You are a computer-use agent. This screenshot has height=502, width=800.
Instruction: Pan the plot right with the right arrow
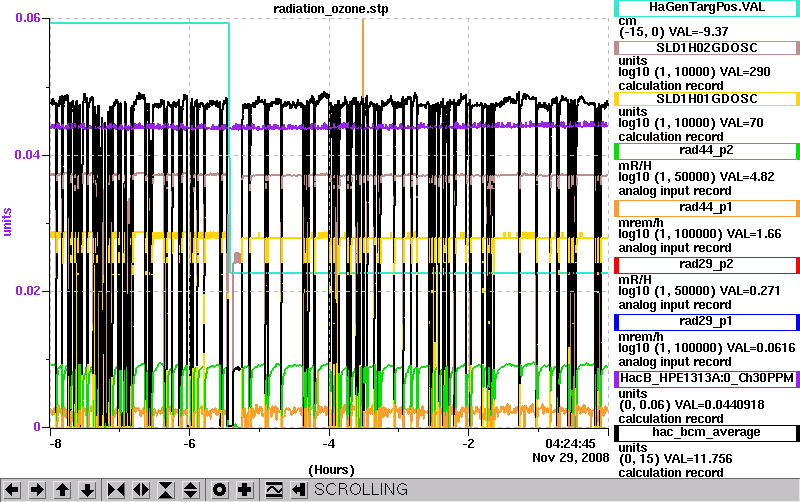click(x=37, y=490)
